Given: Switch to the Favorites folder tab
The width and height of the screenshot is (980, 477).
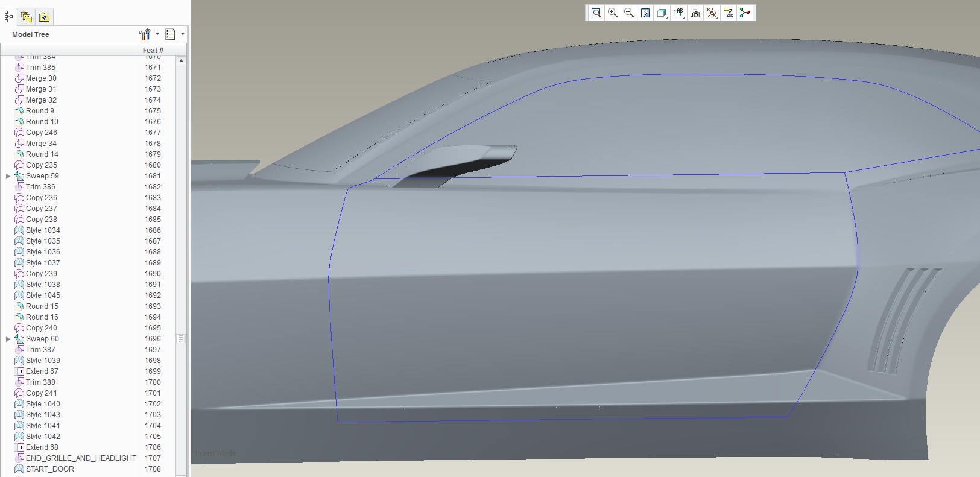Looking at the screenshot, I should tap(44, 17).
